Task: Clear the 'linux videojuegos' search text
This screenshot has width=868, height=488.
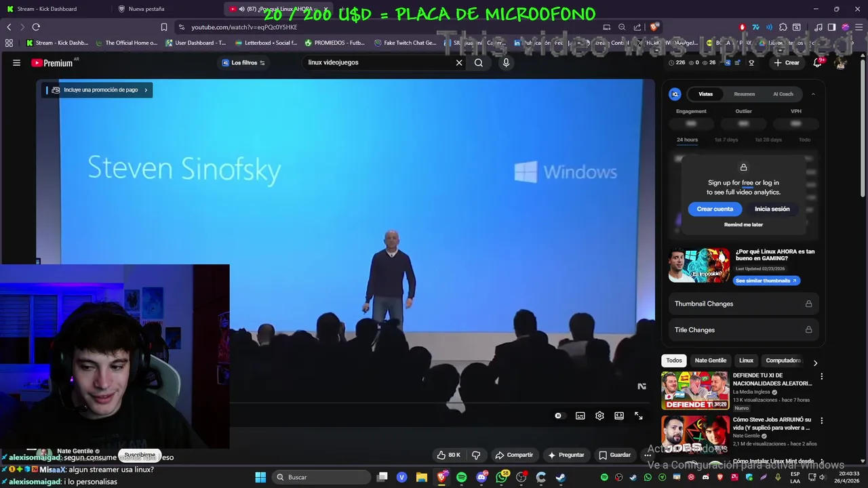Action: click(459, 62)
